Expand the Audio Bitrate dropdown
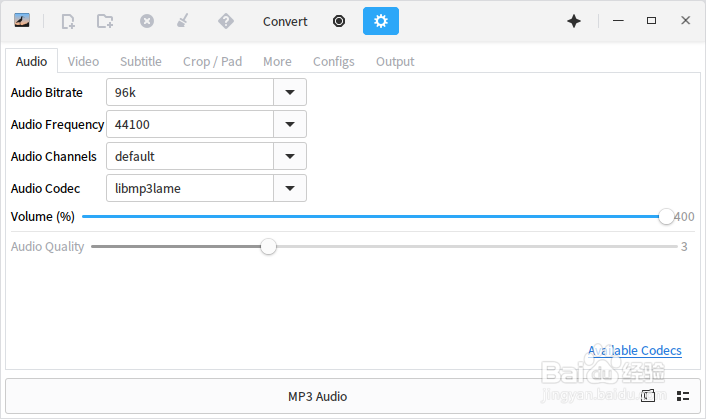Screen dimensions: 706x419 click(x=290, y=92)
